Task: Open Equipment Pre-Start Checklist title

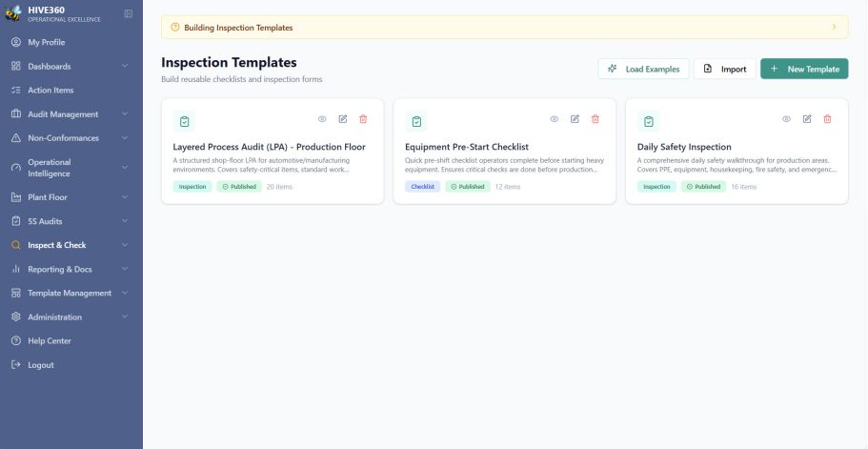Action: tap(467, 147)
